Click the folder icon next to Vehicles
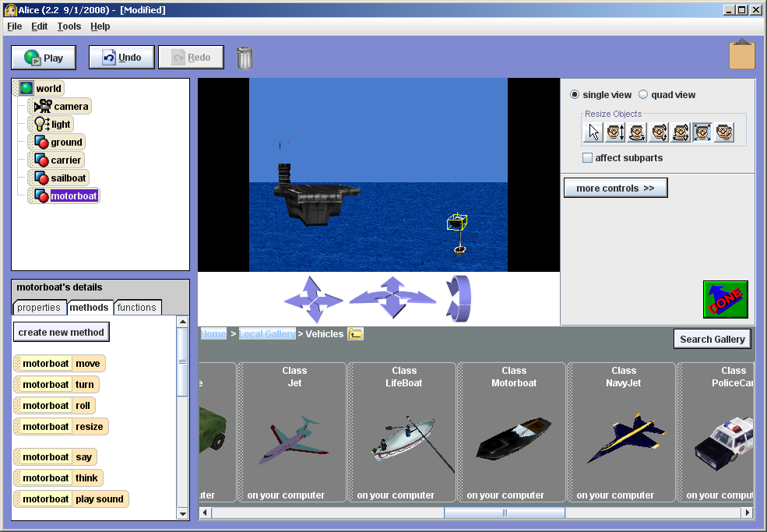The width and height of the screenshot is (767, 532). [x=355, y=334]
